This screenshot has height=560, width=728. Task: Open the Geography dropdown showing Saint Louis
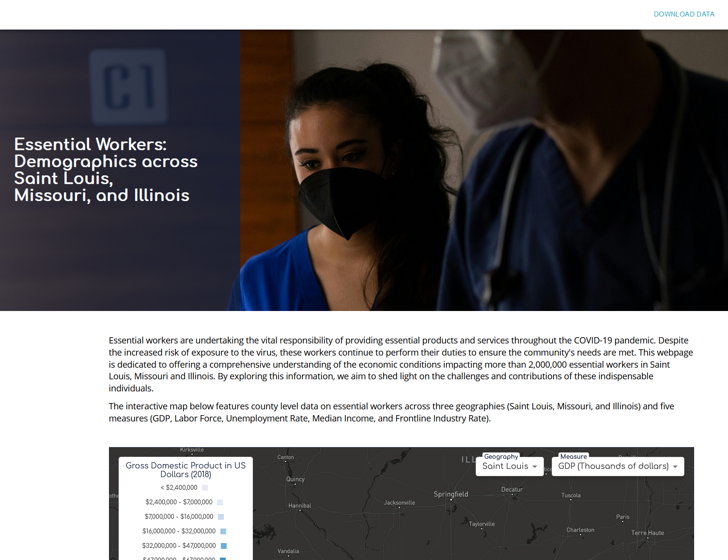coord(510,466)
